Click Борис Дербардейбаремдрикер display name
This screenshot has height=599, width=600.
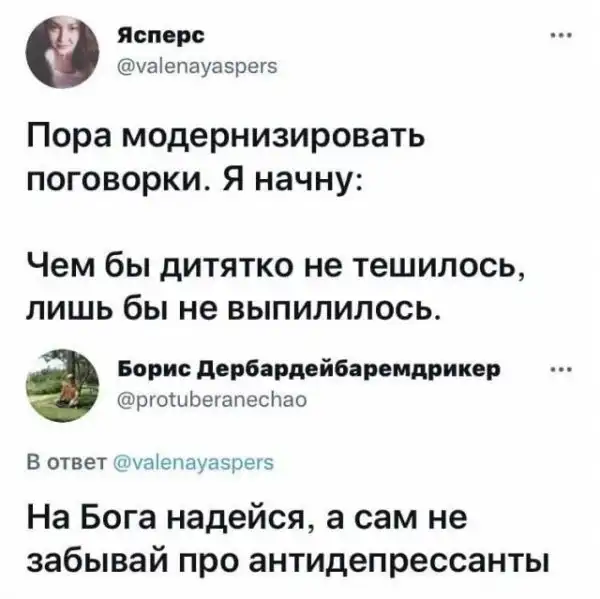pos(308,370)
